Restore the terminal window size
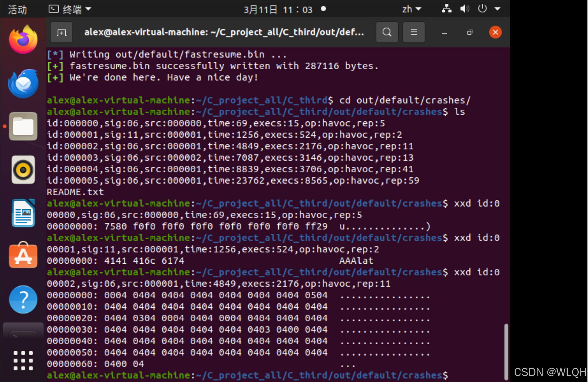This screenshot has height=382, width=588. [470, 33]
